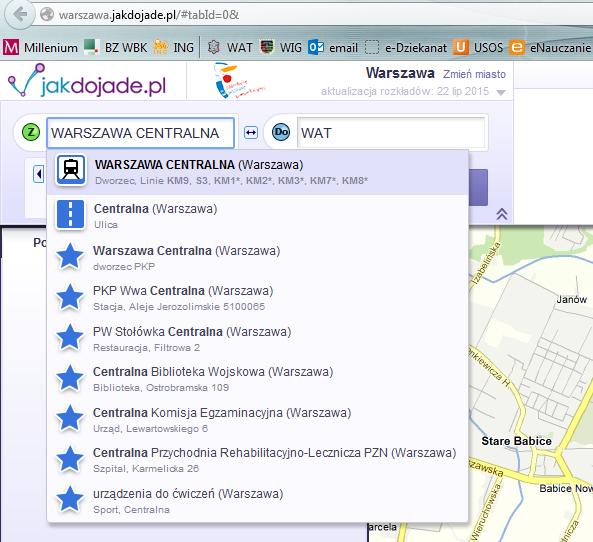Click the city transport mascot logo
Viewport: 593px width, 542px height.
click(x=239, y=81)
